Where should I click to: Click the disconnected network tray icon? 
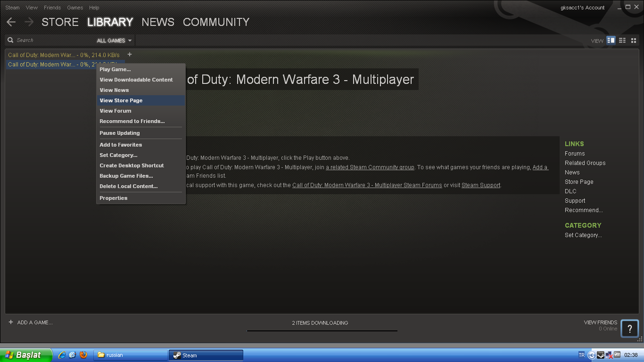click(x=609, y=355)
